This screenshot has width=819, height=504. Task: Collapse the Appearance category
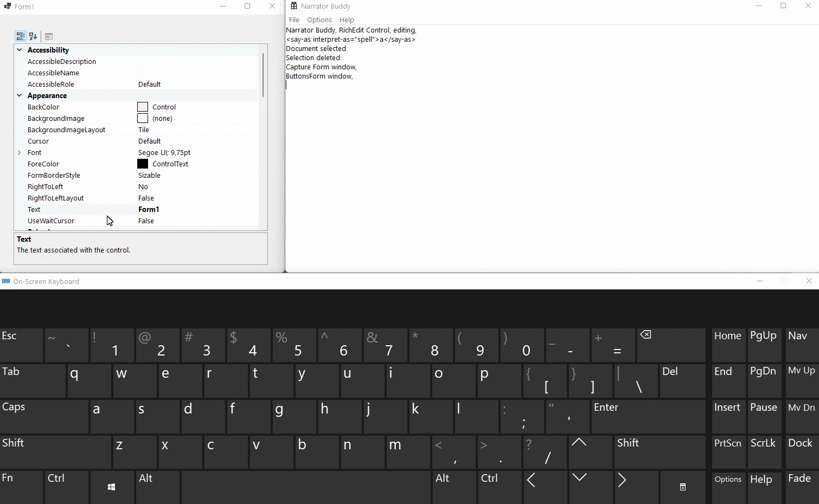pos(20,95)
